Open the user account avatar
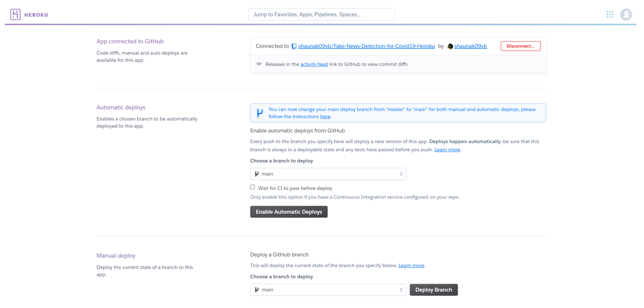This screenshot has height=308, width=644. coord(626,15)
